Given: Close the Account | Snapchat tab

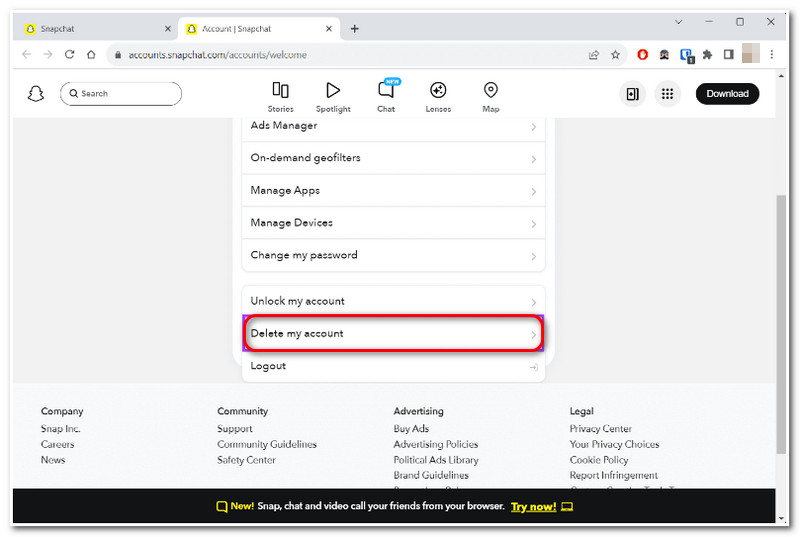Looking at the screenshot, I should 329,29.
